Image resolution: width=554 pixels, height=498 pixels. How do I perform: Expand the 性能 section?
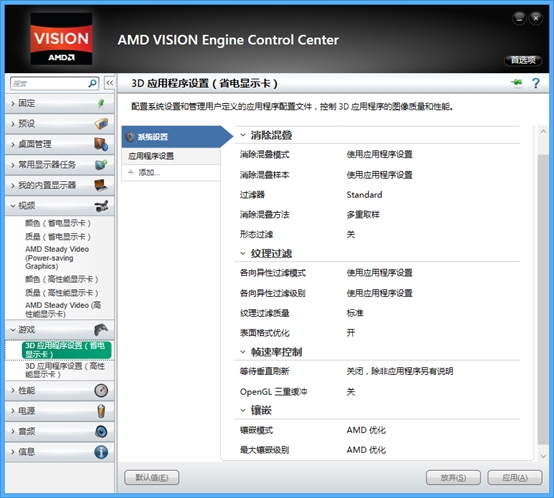coord(13,390)
